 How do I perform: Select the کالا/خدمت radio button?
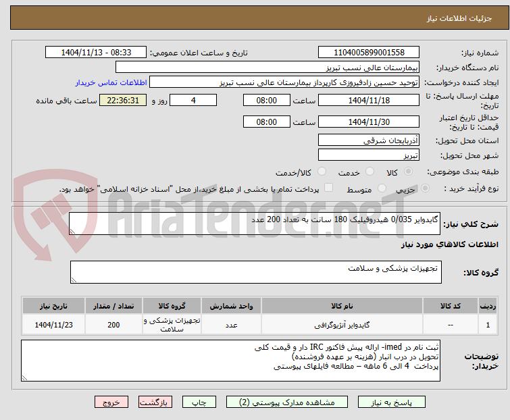[322, 172]
